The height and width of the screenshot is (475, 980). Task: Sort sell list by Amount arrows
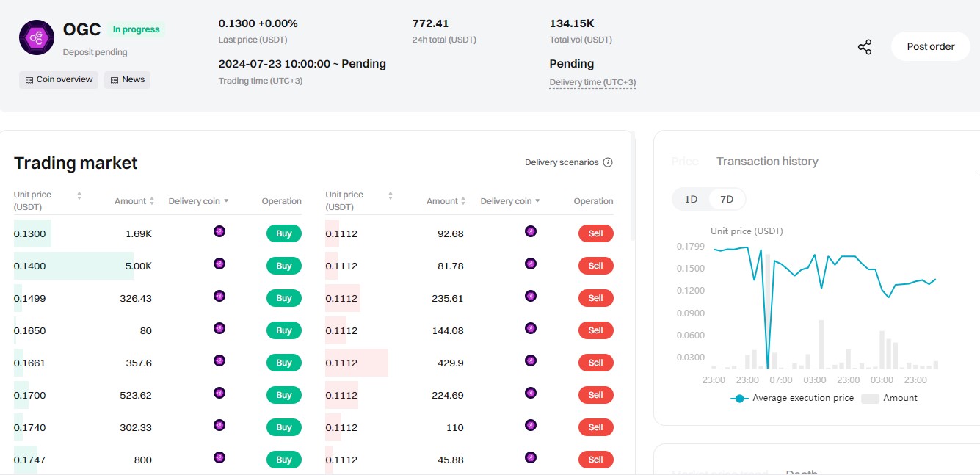pyautogui.click(x=464, y=201)
